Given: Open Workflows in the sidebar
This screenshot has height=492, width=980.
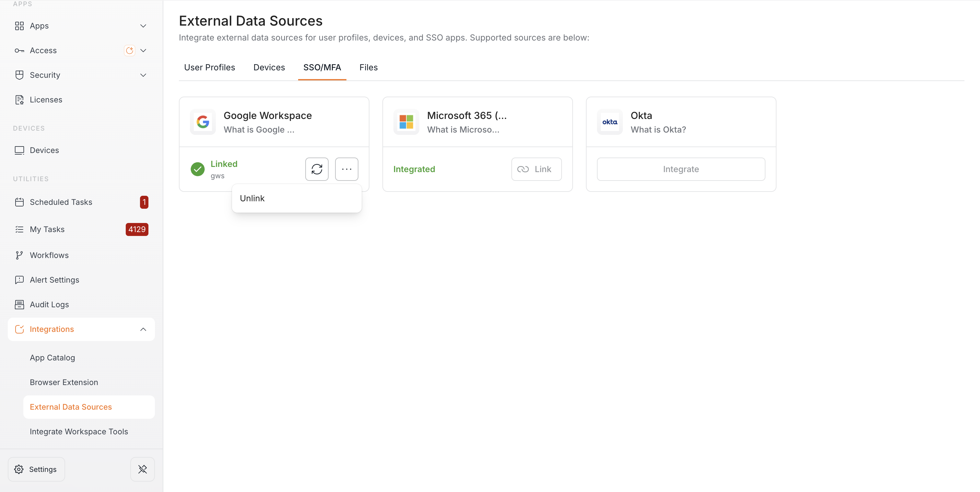Looking at the screenshot, I should click(50, 255).
